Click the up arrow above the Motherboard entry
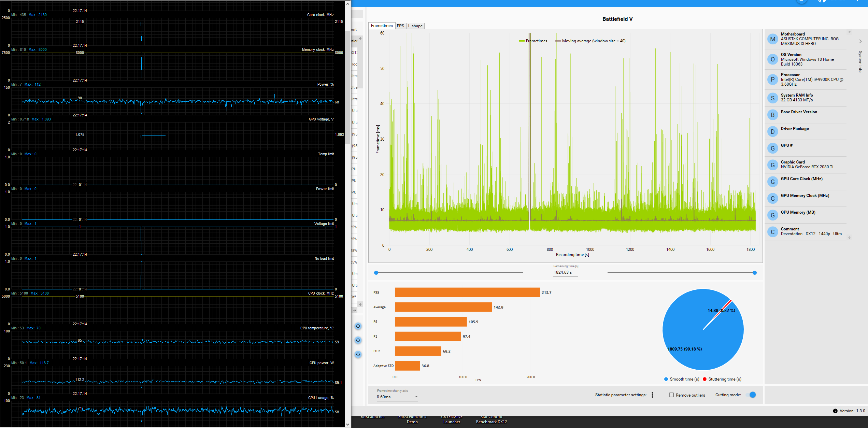 pyautogui.click(x=850, y=31)
